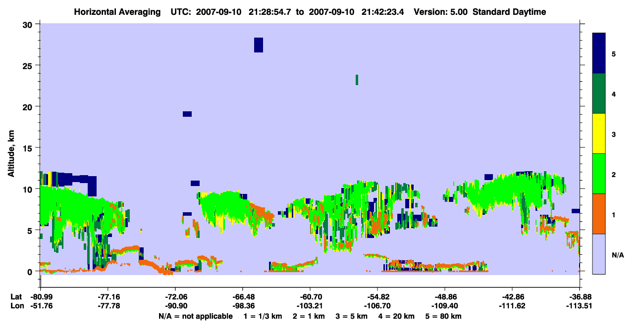The image size is (644, 330).
Task: Click the orange colorbar segment labeled 1
Action: point(599,214)
